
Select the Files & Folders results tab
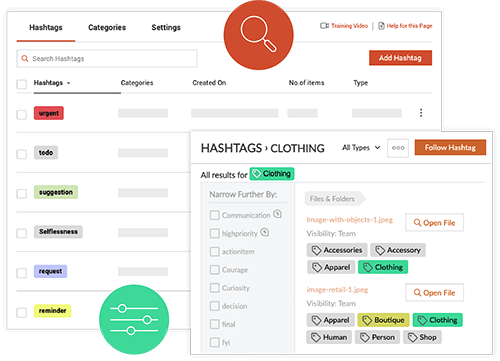[x=335, y=199]
